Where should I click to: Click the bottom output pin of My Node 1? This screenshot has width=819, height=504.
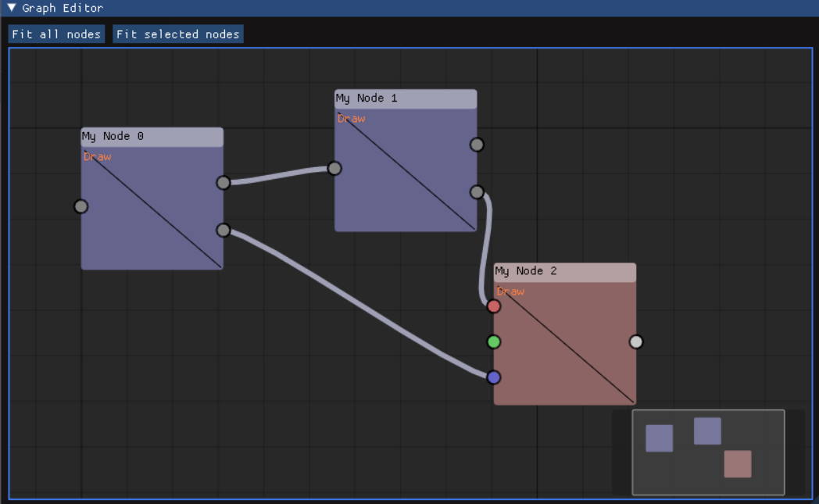tap(477, 191)
